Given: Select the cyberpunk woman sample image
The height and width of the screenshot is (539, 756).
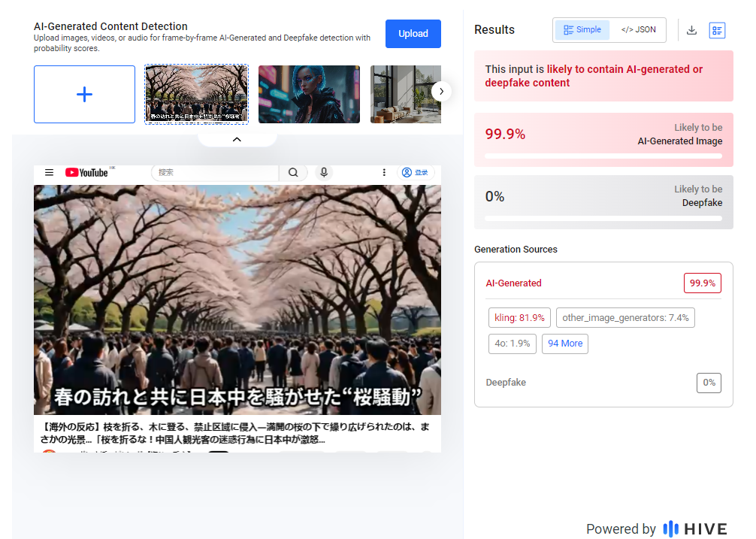Looking at the screenshot, I should tap(309, 94).
